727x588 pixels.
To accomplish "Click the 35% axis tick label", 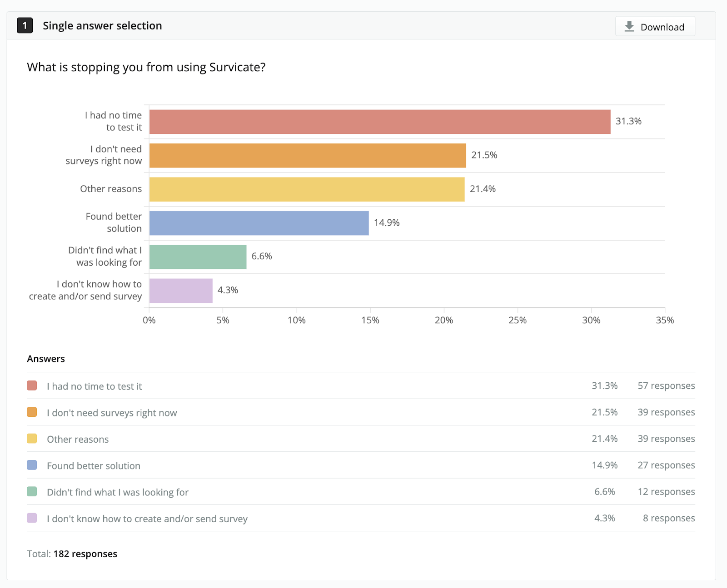I will pyautogui.click(x=665, y=320).
